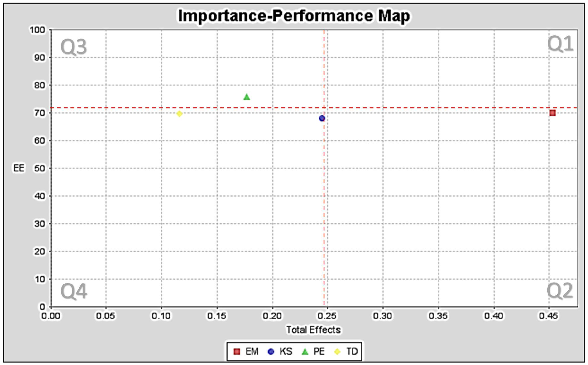The image size is (588, 365).
Task: Click the 100 y-axis tick label
Action: [x=37, y=30]
